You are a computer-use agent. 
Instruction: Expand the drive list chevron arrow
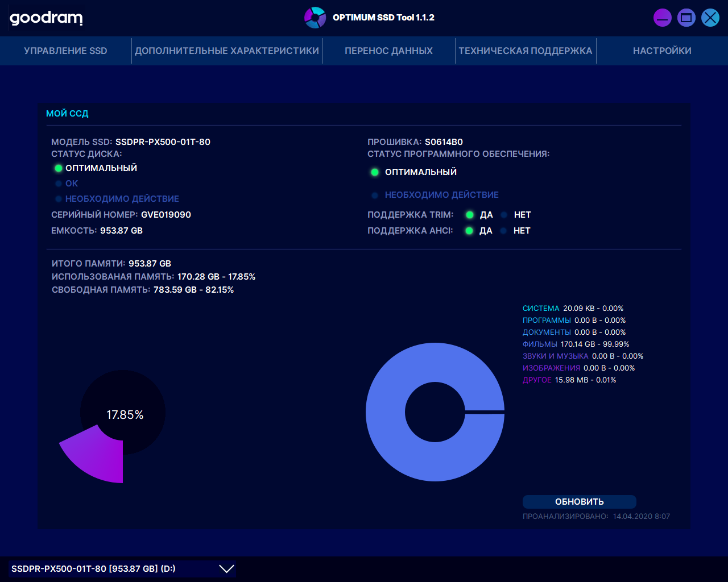[x=226, y=569]
